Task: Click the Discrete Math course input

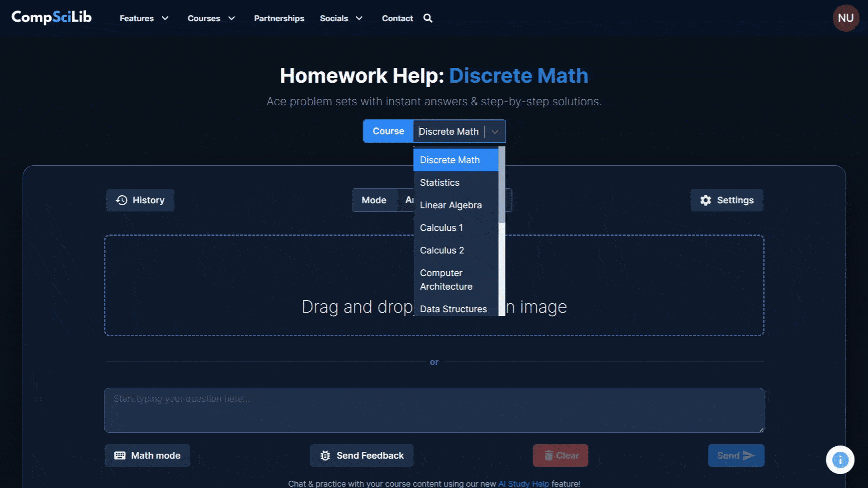Action: [x=448, y=131]
